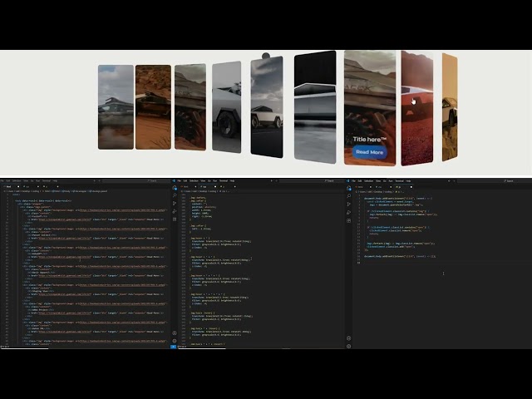532x399 pixels.
Task: Open View menu in middle CSS window
Action: pos(203,181)
